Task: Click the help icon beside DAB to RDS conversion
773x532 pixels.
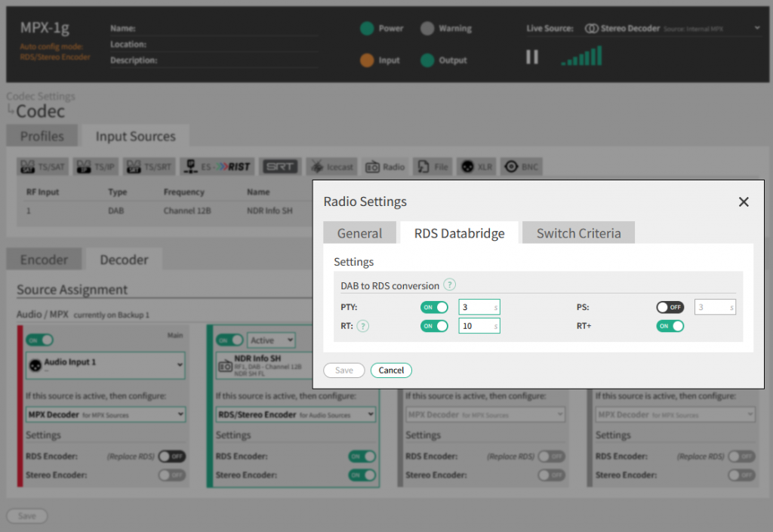Action: point(450,285)
